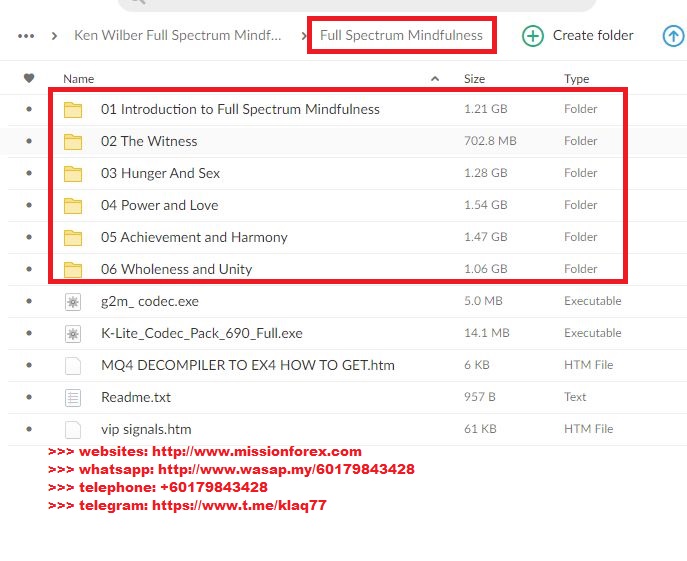Image resolution: width=687 pixels, height=561 pixels.
Task: Click HTM File type of vip signals.htm
Action: coord(588,429)
